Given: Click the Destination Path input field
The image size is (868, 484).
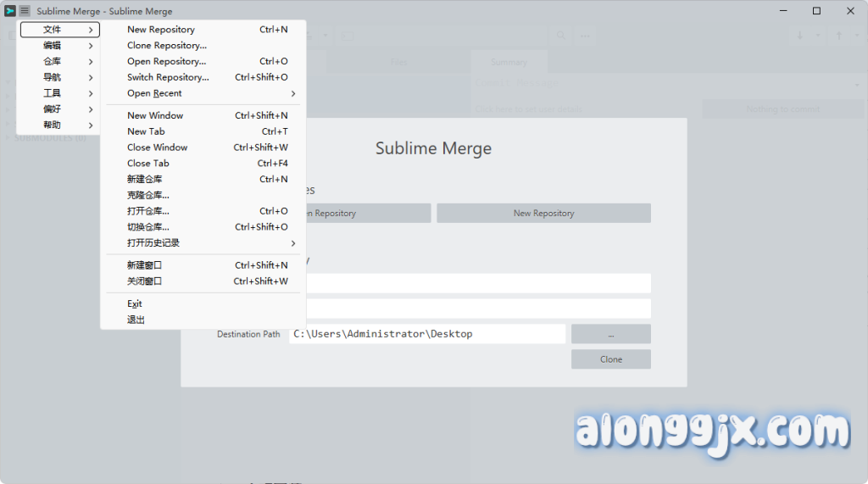Looking at the screenshot, I should pyautogui.click(x=426, y=334).
